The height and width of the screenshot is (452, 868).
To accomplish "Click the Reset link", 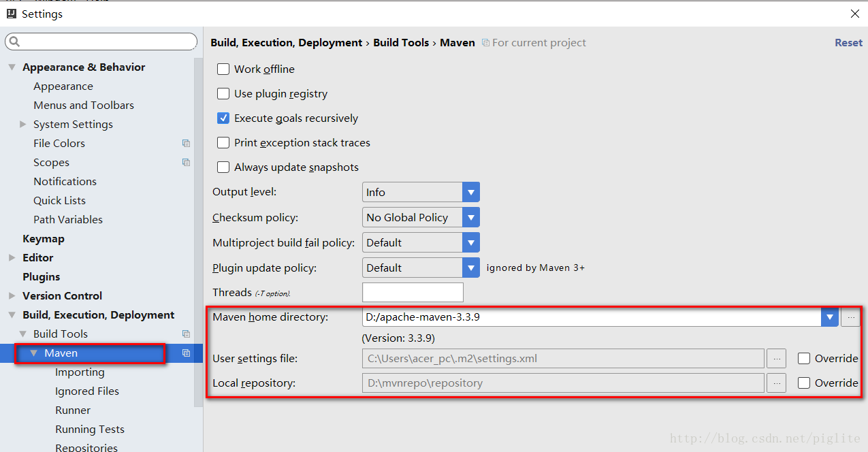I will tap(848, 42).
